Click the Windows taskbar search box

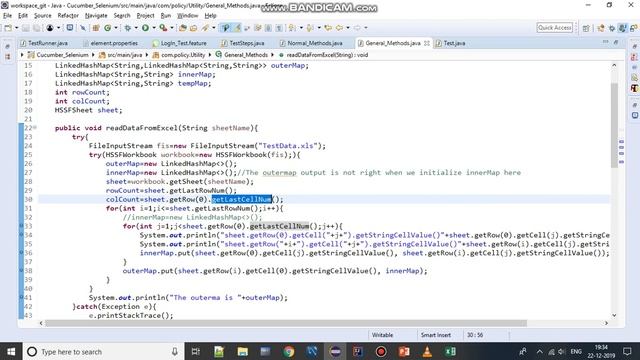(104, 351)
